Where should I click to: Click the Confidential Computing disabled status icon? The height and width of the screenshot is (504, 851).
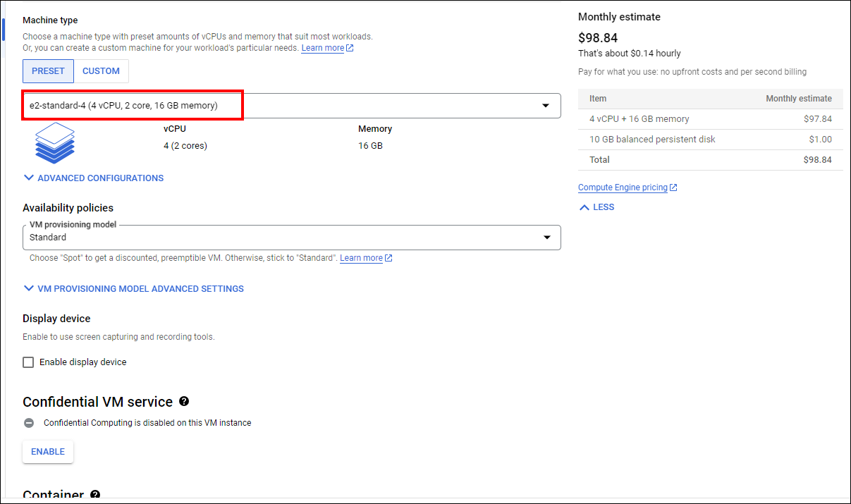[29, 423]
